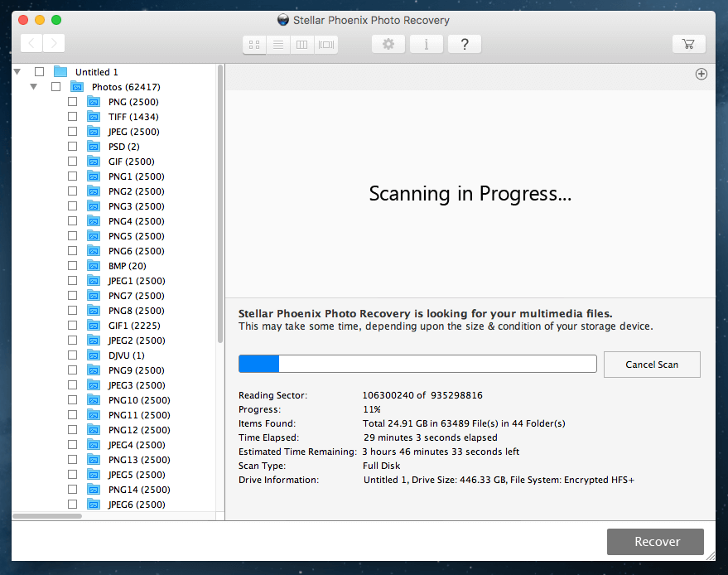Click the forward navigation arrow
728x575 pixels.
coord(54,44)
